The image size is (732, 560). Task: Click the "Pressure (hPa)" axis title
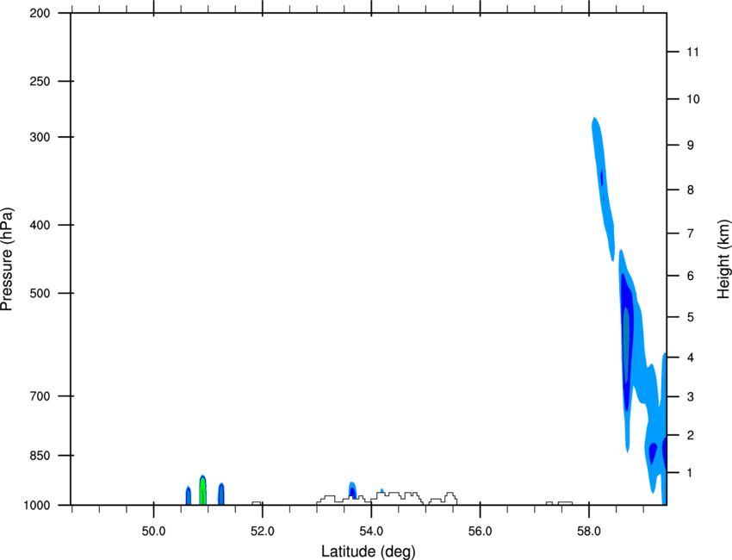[x=8, y=259]
